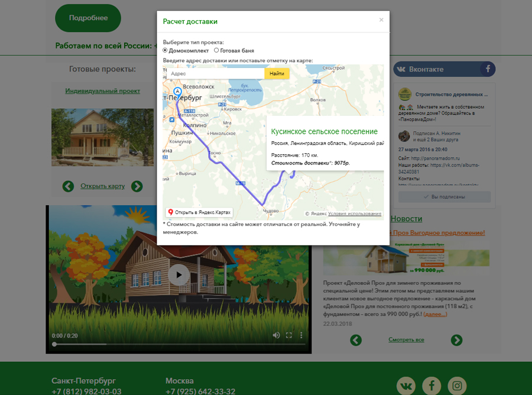Switch to the Facebook widget tab
The height and width of the screenshot is (395, 532).
click(488, 69)
